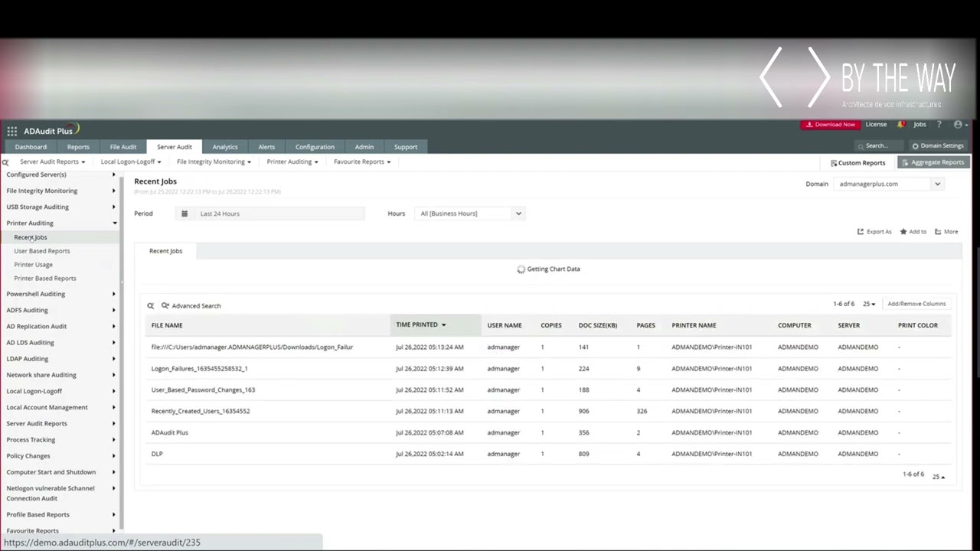The height and width of the screenshot is (551, 980).
Task: Sort by File Name column header
Action: pos(167,325)
